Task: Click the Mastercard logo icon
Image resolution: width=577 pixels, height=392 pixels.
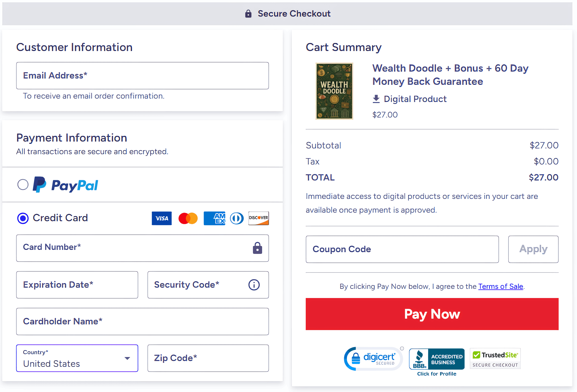Action: (x=188, y=218)
